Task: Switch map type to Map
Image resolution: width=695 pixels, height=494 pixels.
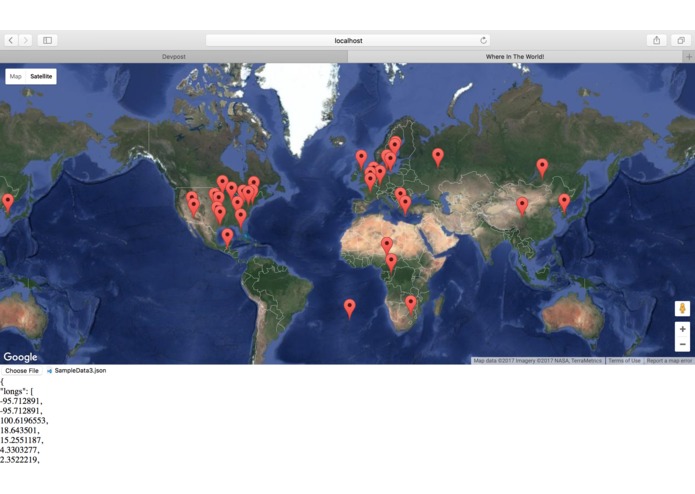Action: tap(16, 76)
